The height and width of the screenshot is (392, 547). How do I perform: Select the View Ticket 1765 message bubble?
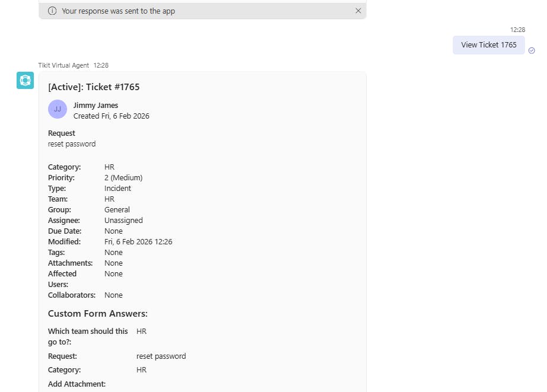coord(488,45)
